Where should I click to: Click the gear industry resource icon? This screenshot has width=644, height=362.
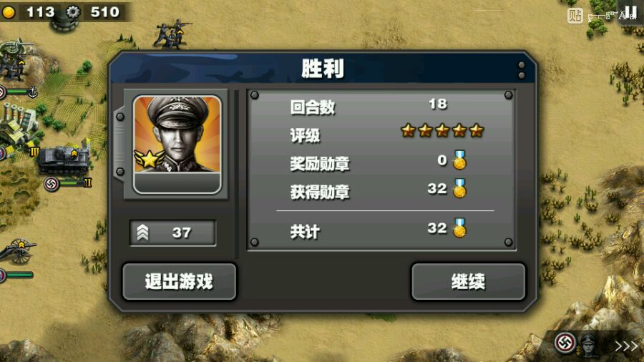point(73,12)
